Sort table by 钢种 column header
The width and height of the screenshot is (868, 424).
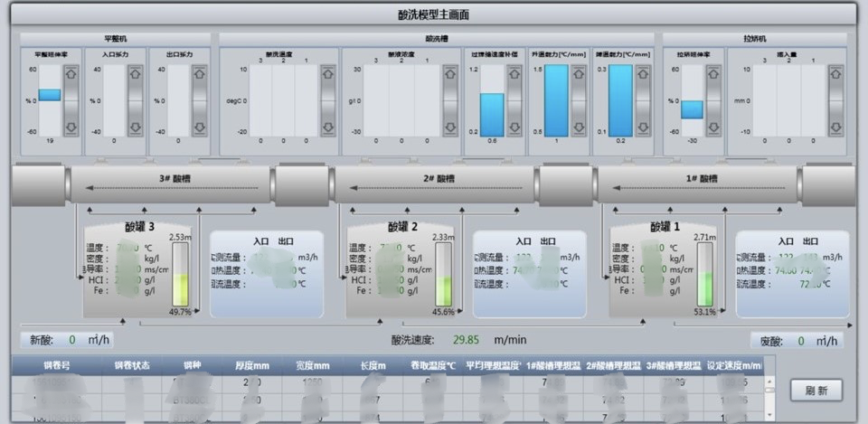pos(192,366)
